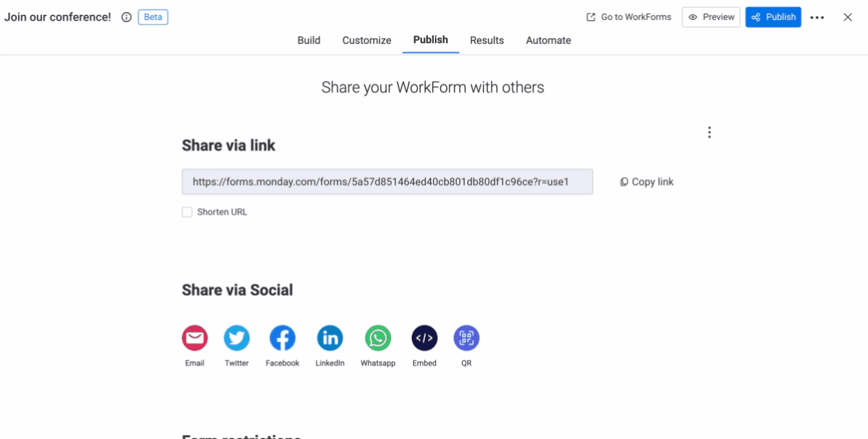Share the form on LinkedIn

330,338
